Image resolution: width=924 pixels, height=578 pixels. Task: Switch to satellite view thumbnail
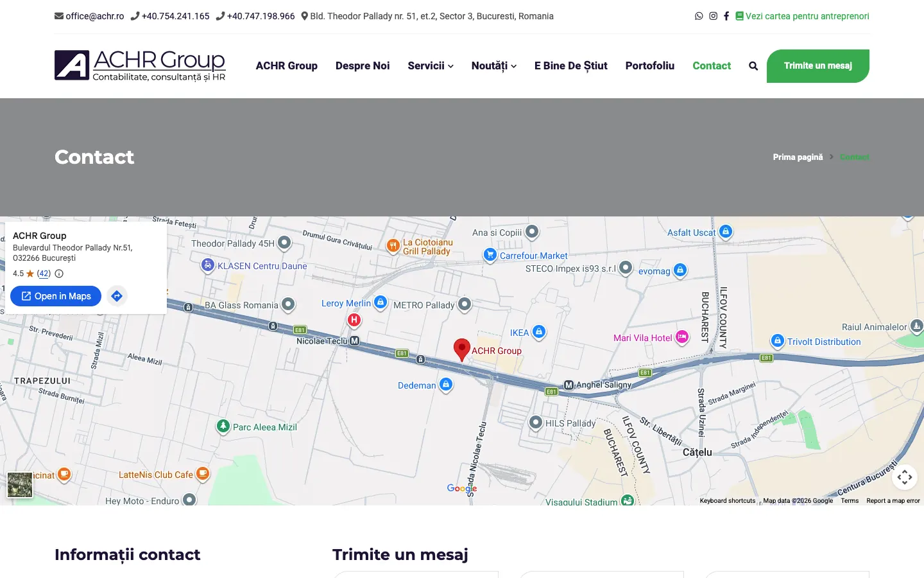(20, 485)
